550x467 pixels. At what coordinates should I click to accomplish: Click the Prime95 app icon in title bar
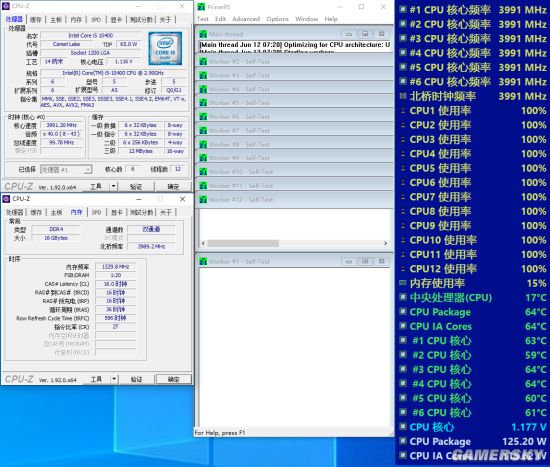201,7
